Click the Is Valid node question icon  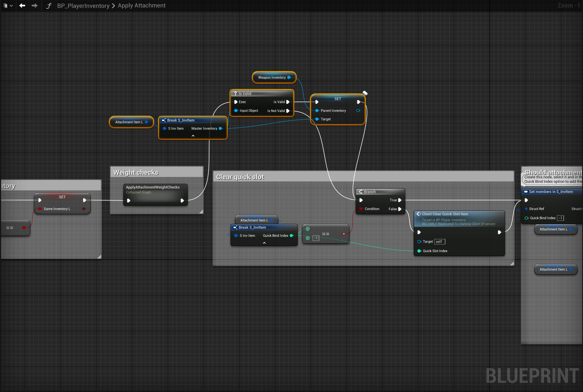[x=235, y=93]
